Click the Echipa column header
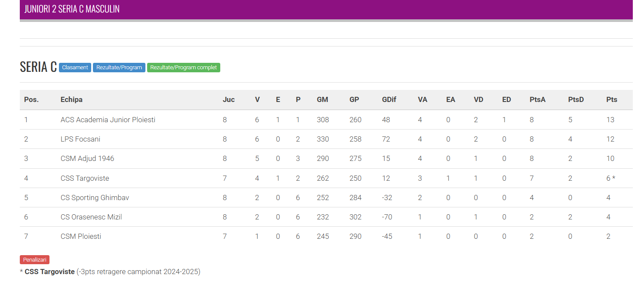The width and height of the screenshot is (644, 287). coord(71,99)
